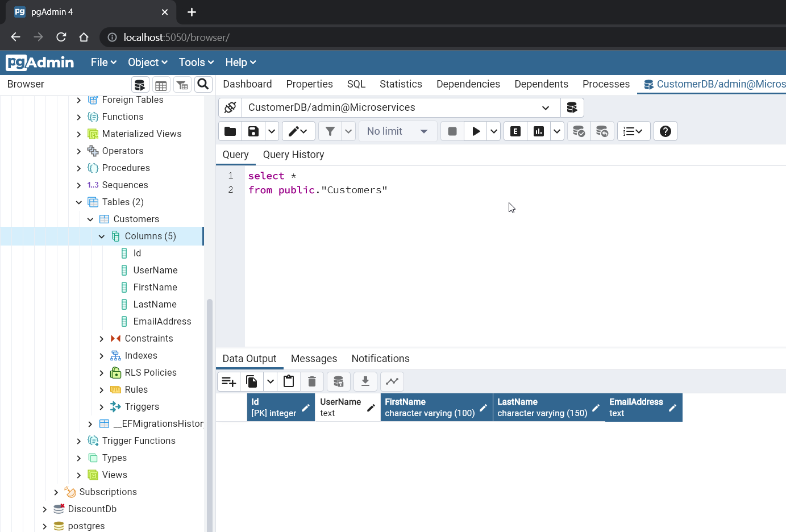Click the Stop query button
This screenshot has height=532, width=786.
[452, 131]
